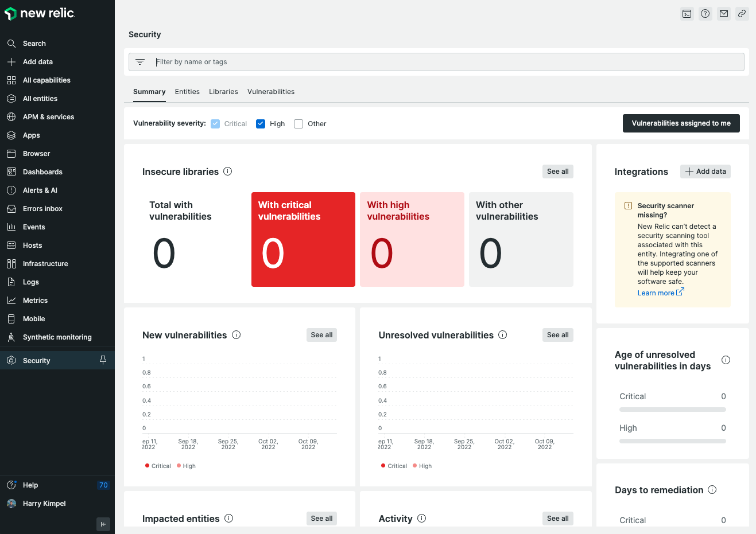Open the Libraries tab
This screenshot has width=756, height=534.
click(x=223, y=91)
